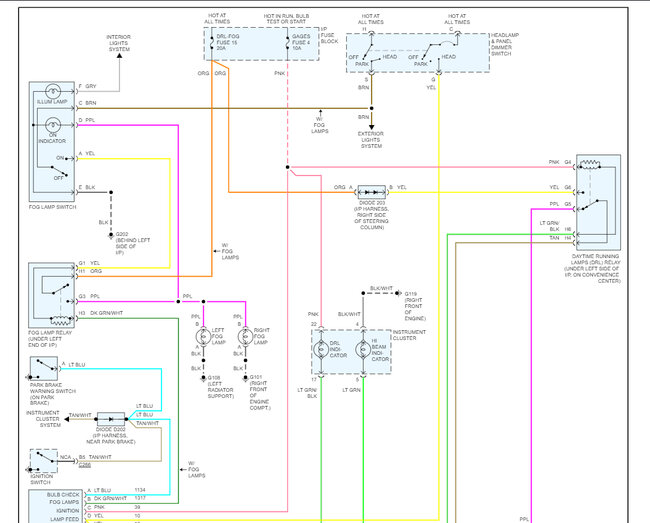Click the G202 ground point symbol
Image resolution: width=650 pixels, height=523 pixels.
tap(111, 235)
